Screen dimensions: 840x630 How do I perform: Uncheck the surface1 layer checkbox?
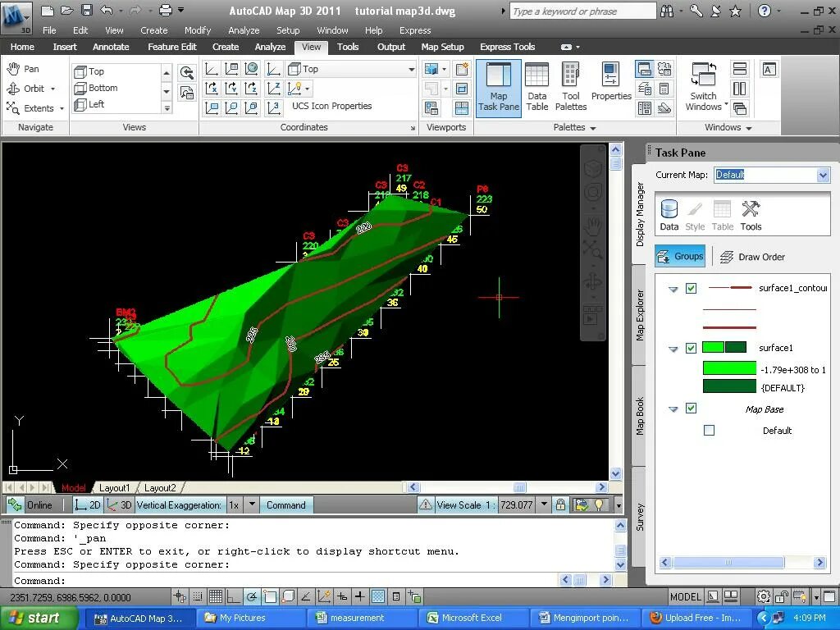coord(691,348)
